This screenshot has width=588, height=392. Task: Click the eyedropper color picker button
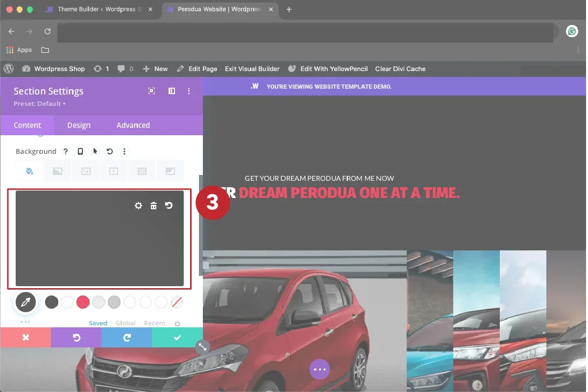pyautogui.click(x=26, y=302)
